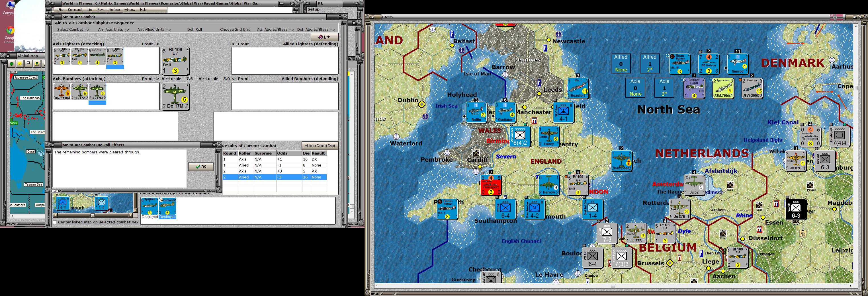This screenshot has width=868, height=296.
Task: Click the Select Combat => subphase label
Action: (73, 30)
